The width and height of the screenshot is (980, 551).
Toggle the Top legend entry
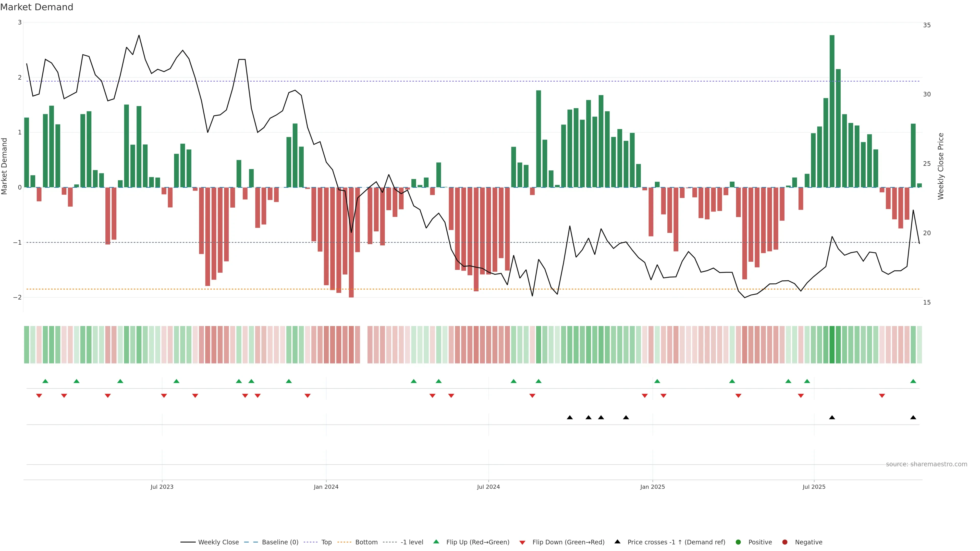(326, 542)
